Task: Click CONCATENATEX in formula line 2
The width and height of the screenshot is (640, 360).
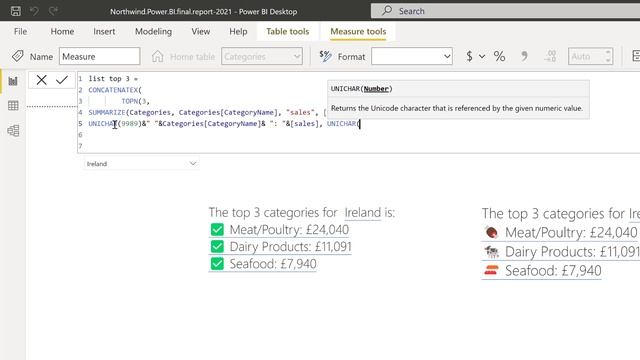Action: click(113, 90)
